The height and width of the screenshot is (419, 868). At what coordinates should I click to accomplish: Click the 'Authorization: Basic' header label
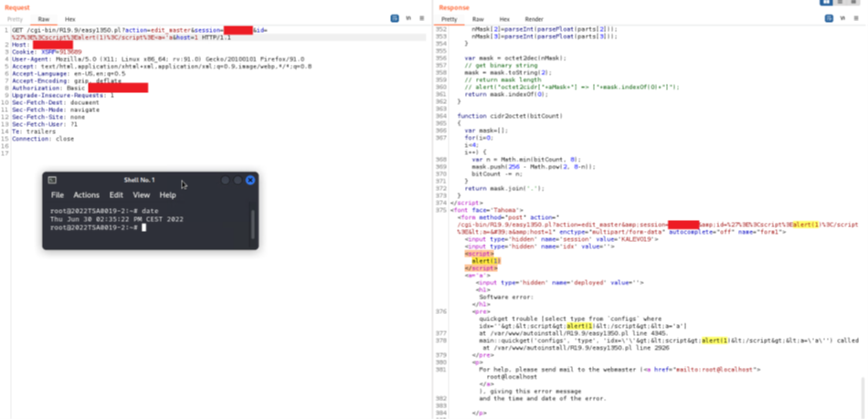(x=48, y=88)
